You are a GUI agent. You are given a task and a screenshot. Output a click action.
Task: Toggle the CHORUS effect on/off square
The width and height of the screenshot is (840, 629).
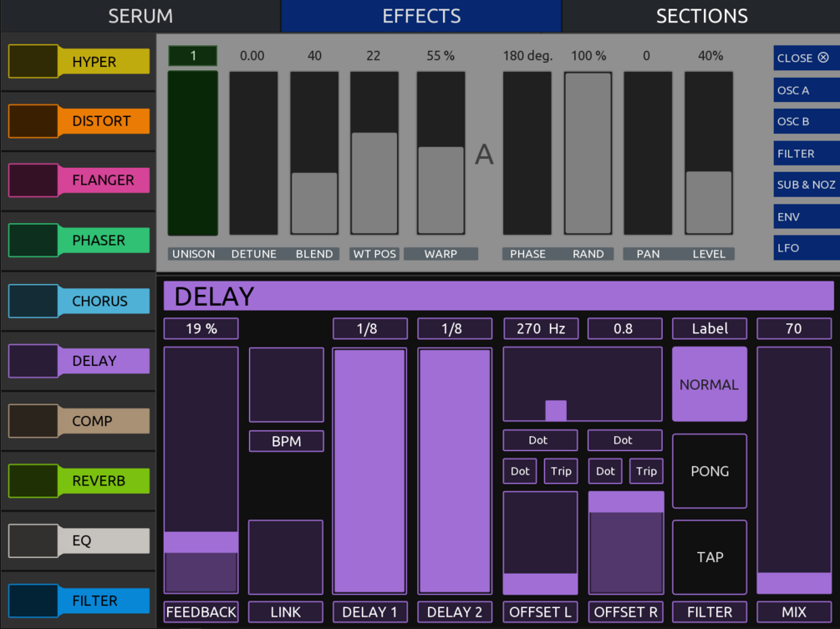pyautogui.click(x=33, y=301)
